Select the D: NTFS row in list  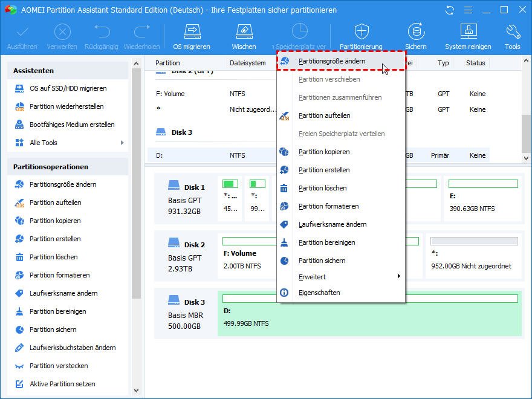(318, 155)
